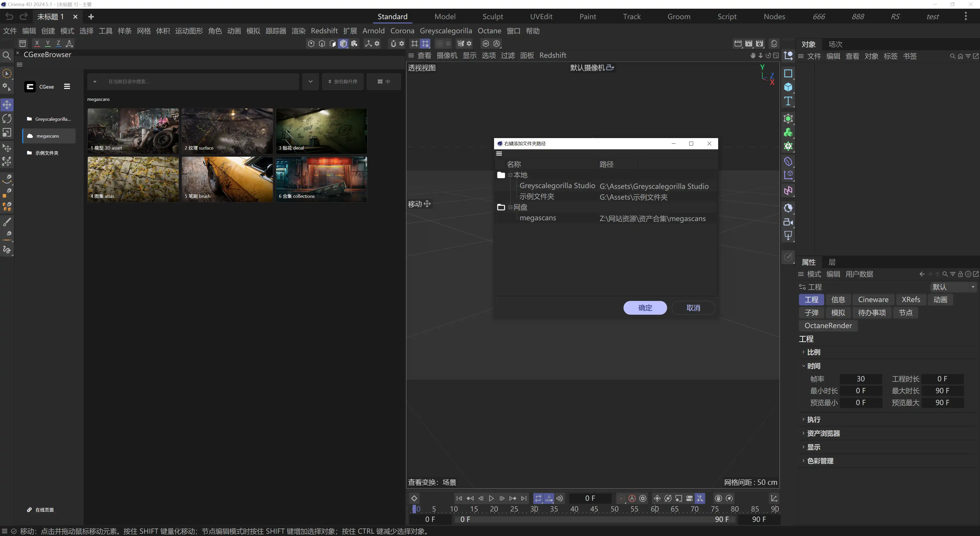
Task: Click the OctaneRender tab button
Action: [x=828, y=326]
